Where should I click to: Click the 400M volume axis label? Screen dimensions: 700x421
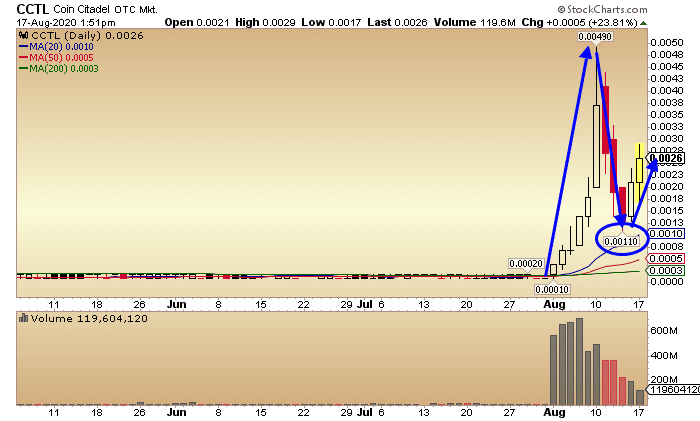pyautogui.click(x=664, y=356)
